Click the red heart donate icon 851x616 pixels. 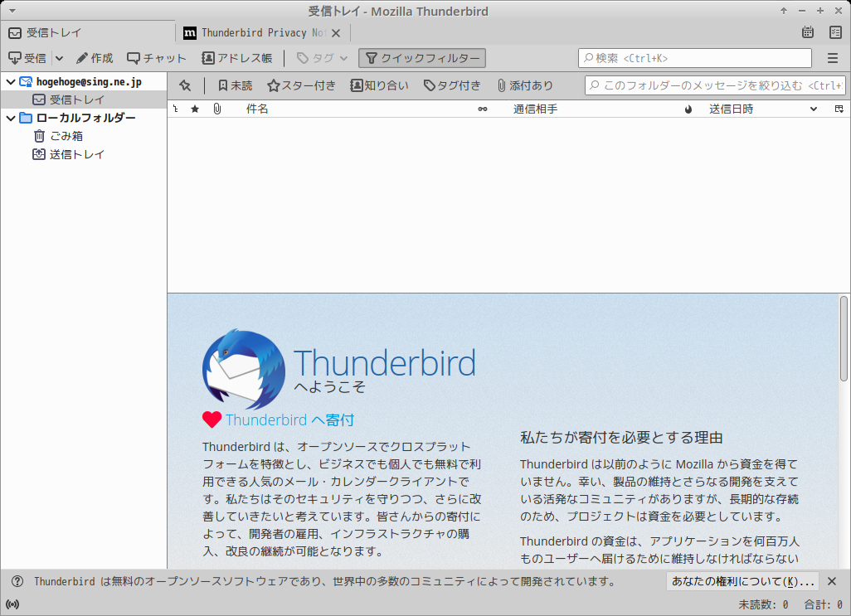coord(212,420)
